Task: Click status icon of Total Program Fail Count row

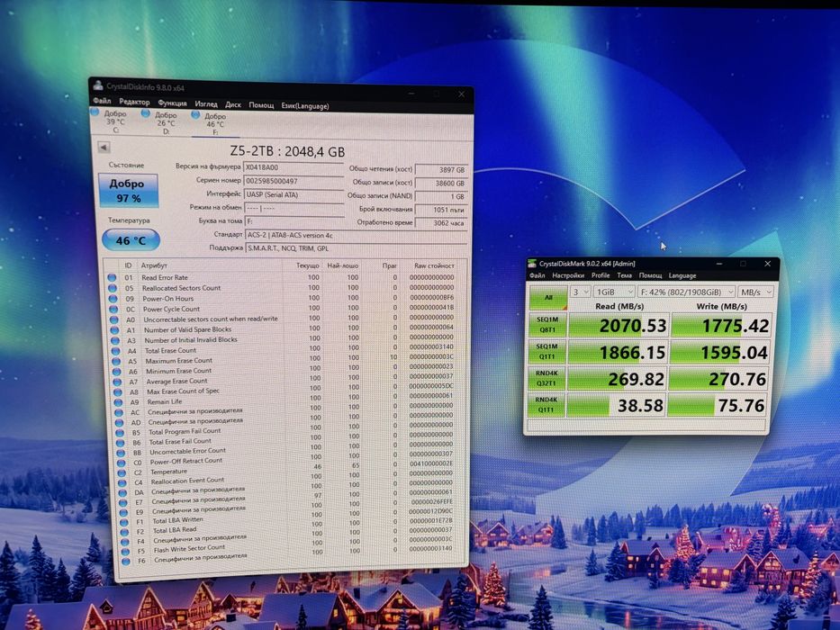Action: [121, 433]
